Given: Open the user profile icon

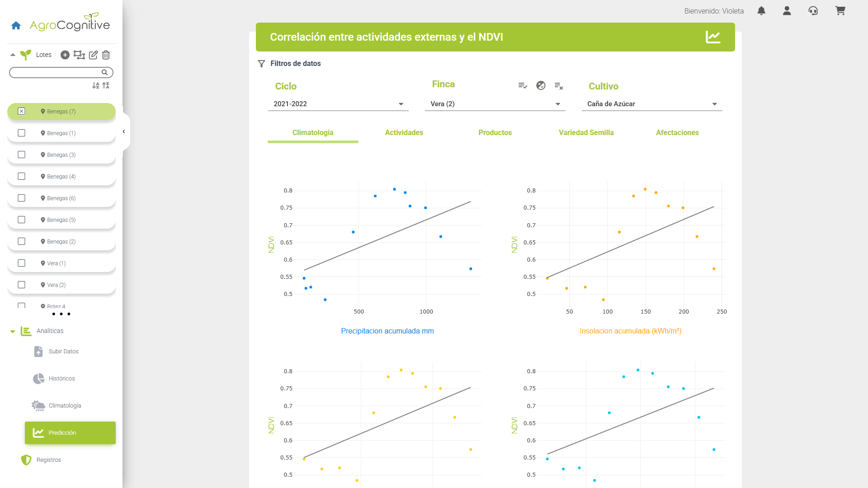Looking at the screenshot, I should point(787,11).
